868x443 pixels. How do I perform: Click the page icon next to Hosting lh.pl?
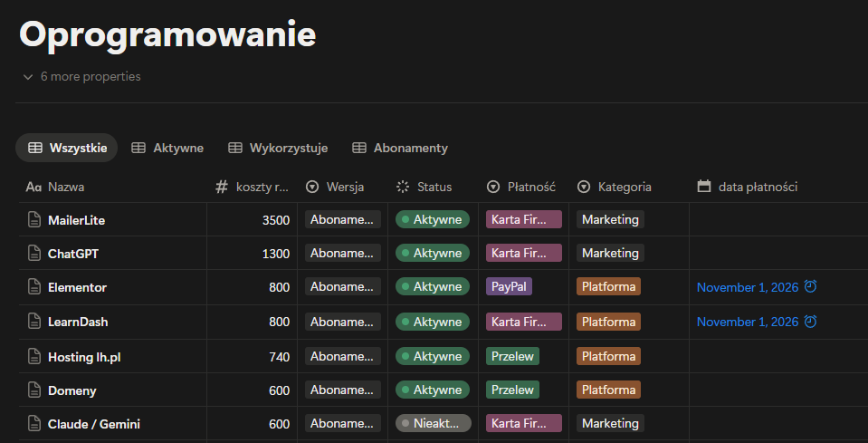click(34, 357)
